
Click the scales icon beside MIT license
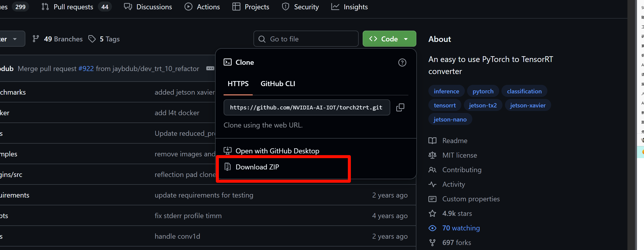point(432,155)
